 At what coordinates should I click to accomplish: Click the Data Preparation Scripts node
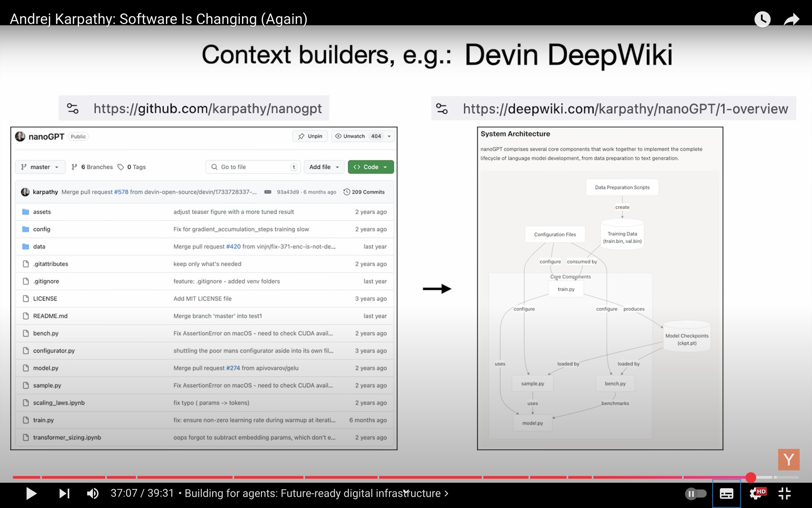(622, 187)
